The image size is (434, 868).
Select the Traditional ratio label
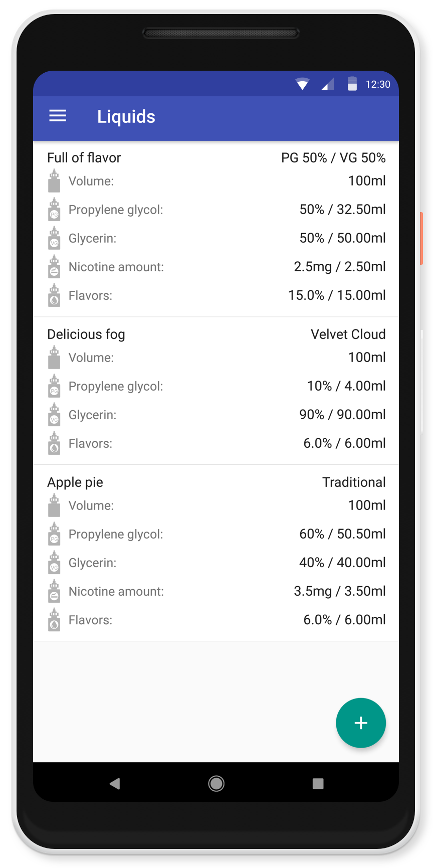[x=354, y=482]
